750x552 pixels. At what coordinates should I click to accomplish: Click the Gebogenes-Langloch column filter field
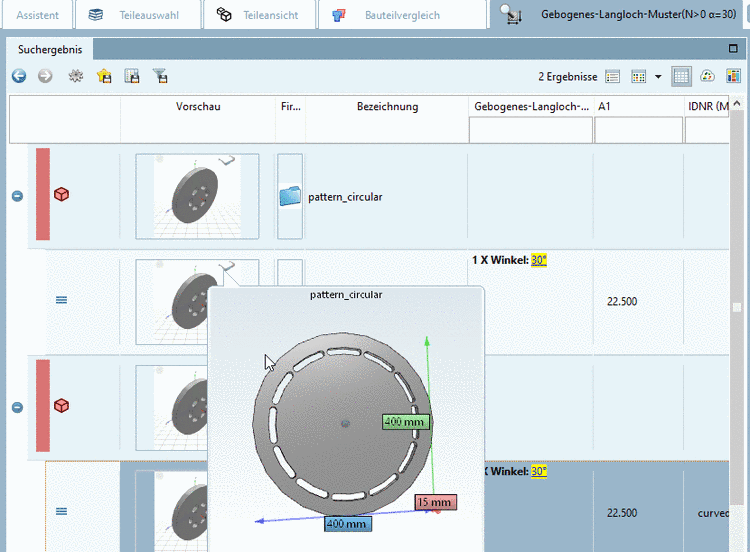pyautogui.click(x=530, y=130)
